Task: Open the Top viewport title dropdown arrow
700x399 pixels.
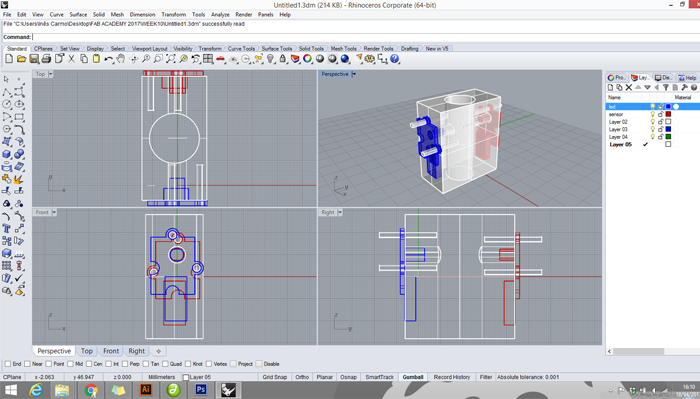Action: click(50, 74)
